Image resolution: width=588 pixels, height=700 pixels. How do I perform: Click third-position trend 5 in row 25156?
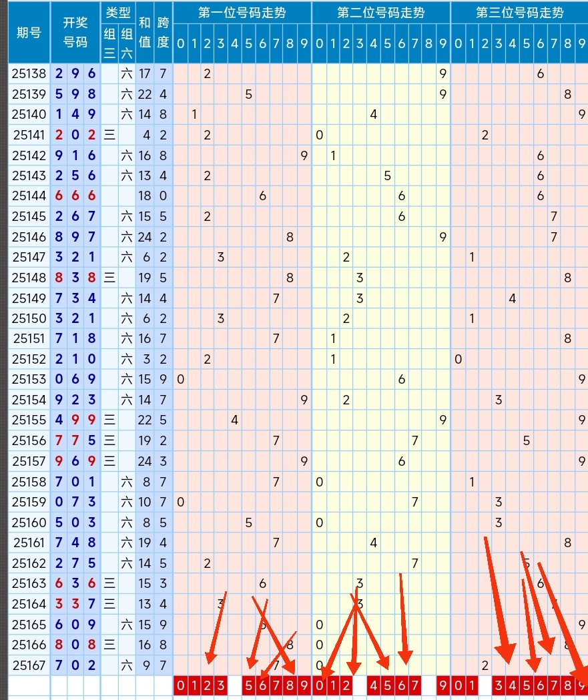pos(527,440)
